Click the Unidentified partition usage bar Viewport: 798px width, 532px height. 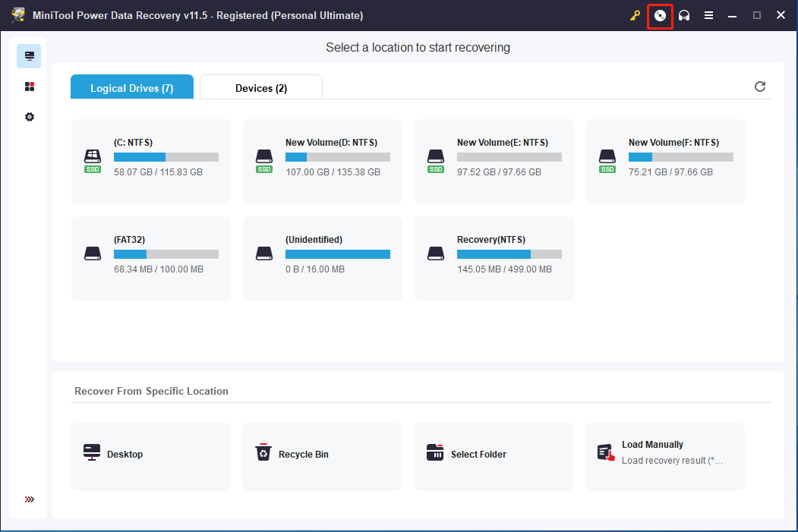click(338, 254)
